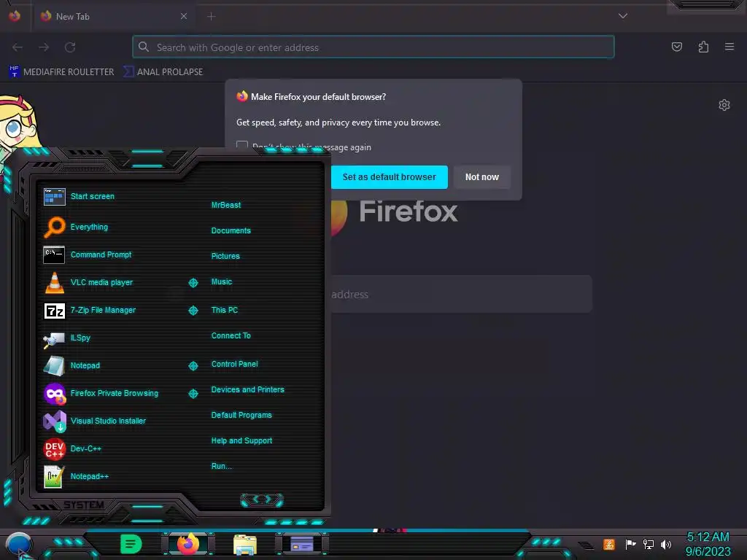The width and height of the screenshot is (747, 560).
Task: Click the Start orb button
Action: click(x=19, y=544)
